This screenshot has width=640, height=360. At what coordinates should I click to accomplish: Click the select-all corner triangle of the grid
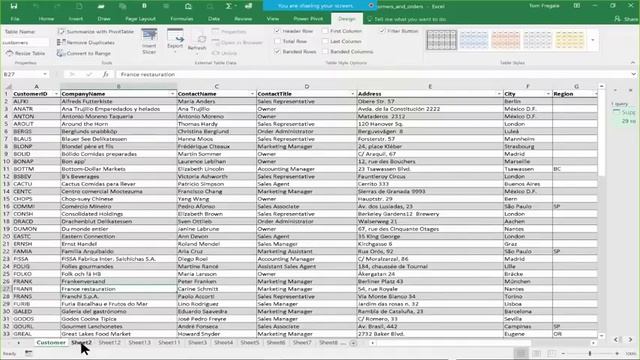coord(8,87)
